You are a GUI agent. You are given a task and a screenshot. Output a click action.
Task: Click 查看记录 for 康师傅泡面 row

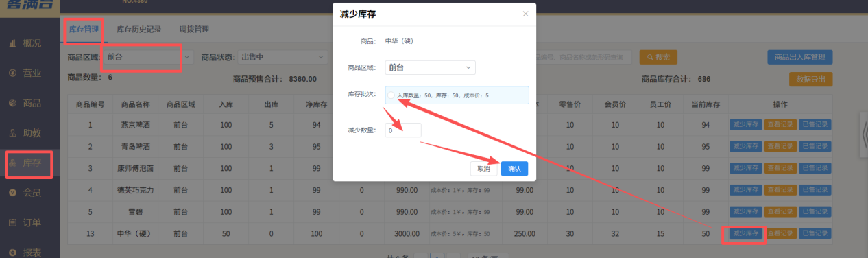pos(780,168)
